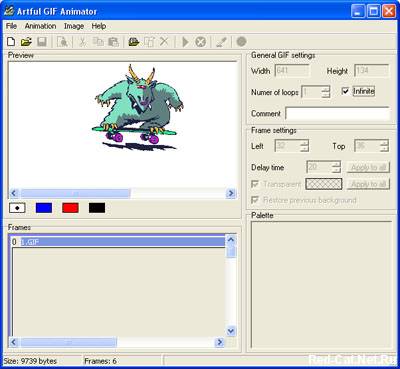Click the Preview scrollbar right arrow
Image resolution: width=400 pixels, height=369 pixels.
tap(231, 193)
